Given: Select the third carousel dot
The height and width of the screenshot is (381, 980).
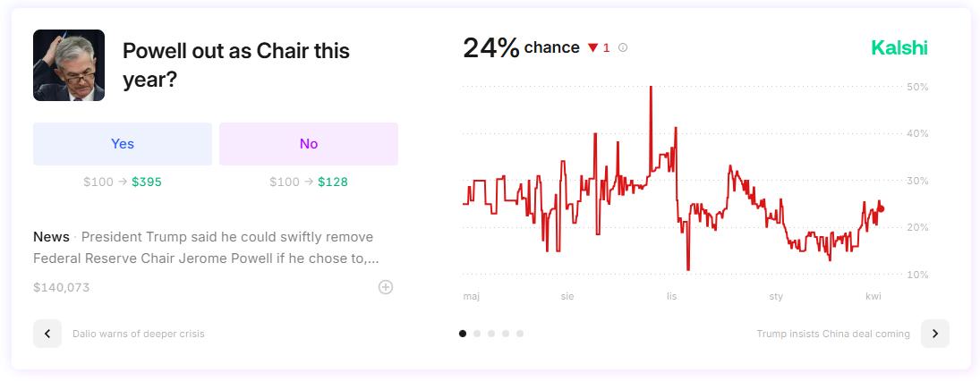Looking at the screenshot, I should tap(491, 334).
